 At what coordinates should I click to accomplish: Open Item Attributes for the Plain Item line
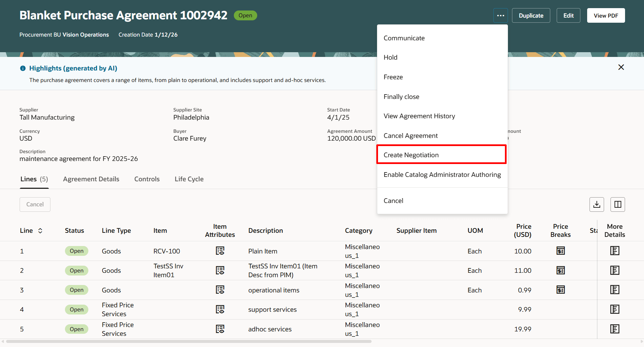[x=220, y=251]
